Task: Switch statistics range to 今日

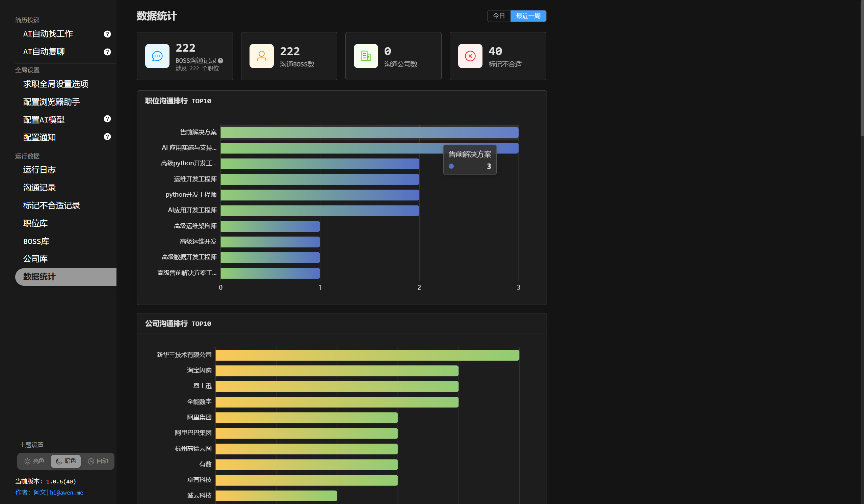Action: point(499,16)
